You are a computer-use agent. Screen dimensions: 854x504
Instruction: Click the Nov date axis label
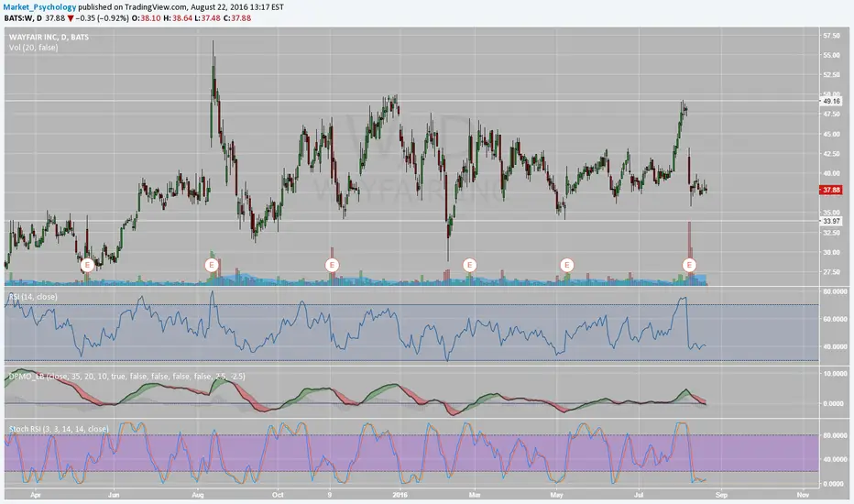(803, 495)
